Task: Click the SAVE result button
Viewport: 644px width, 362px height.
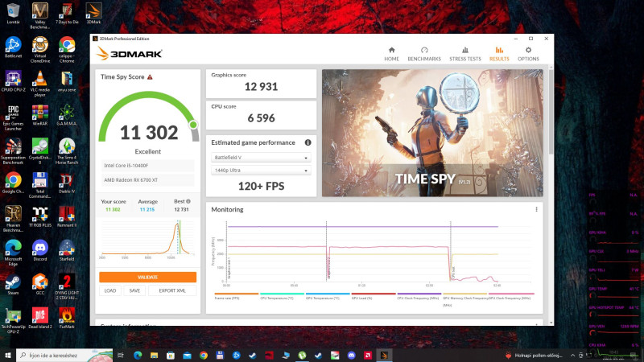Action: click(134, 290)
